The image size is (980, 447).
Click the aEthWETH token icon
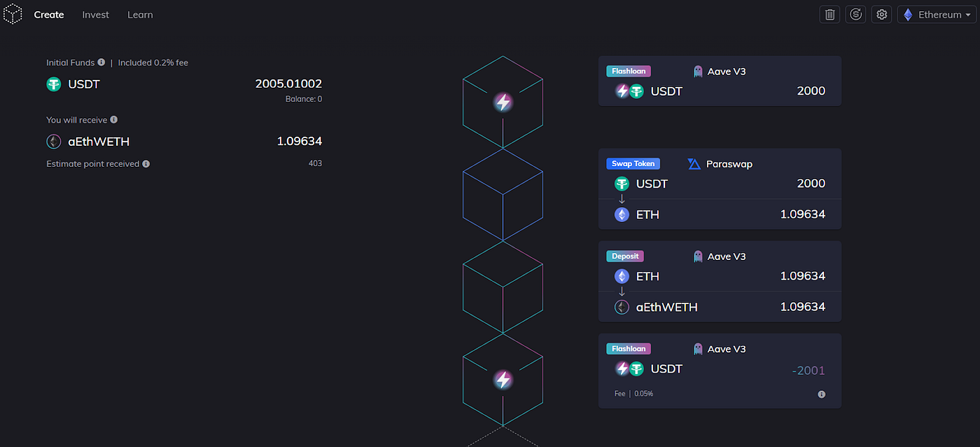[622, 307]
